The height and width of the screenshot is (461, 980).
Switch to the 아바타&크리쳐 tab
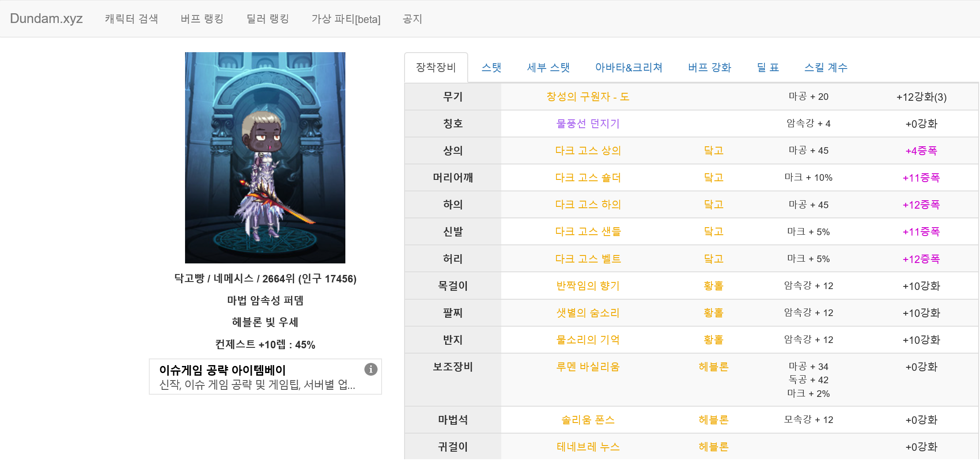629,68
